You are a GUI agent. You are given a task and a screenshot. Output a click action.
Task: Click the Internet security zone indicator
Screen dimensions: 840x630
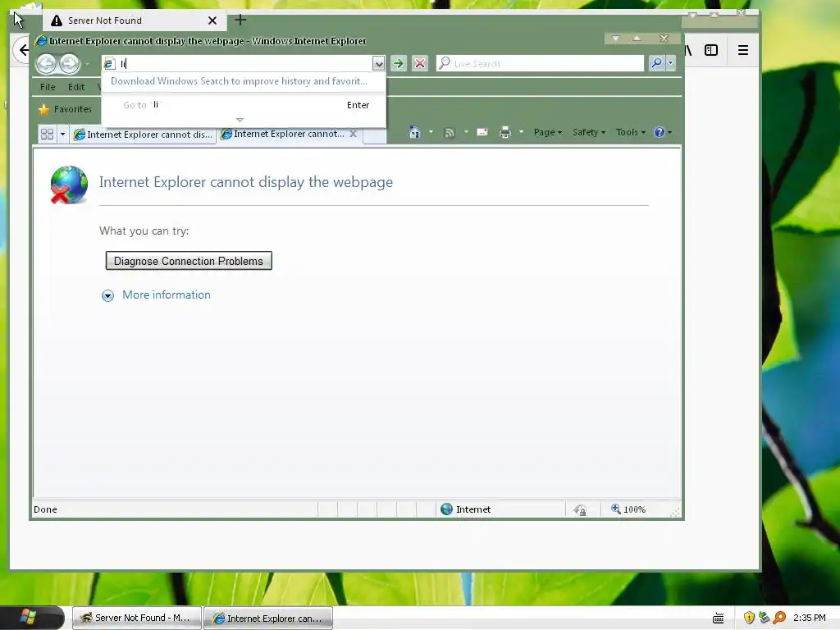pyautogui.click(x=466, y=509)
